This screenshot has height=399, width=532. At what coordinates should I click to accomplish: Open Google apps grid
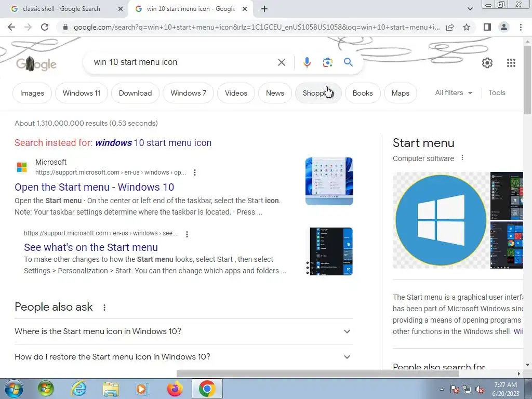coord(511,63)
